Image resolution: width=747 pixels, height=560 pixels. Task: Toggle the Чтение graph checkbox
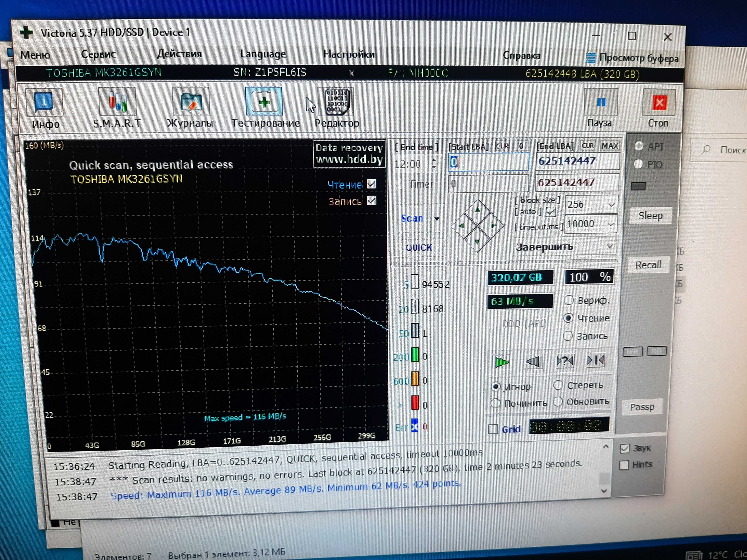click(371, 184)
